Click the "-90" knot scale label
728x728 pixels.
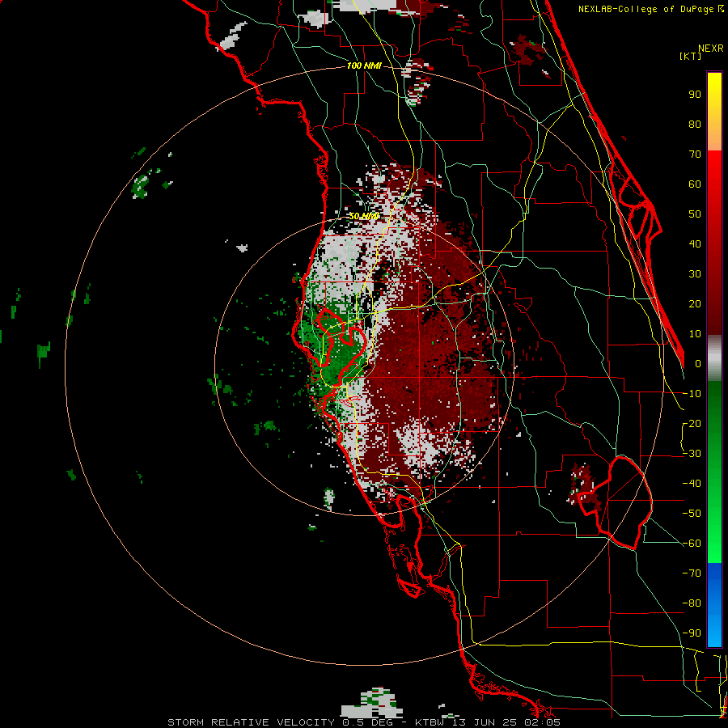click(x=692, y=633)
